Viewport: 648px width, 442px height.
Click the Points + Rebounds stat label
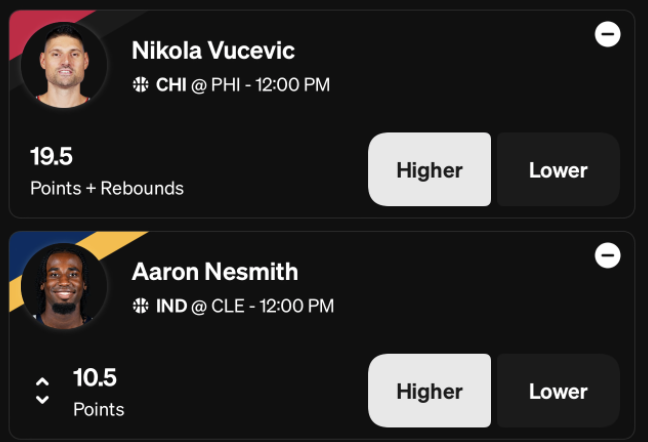click(107, 188)
